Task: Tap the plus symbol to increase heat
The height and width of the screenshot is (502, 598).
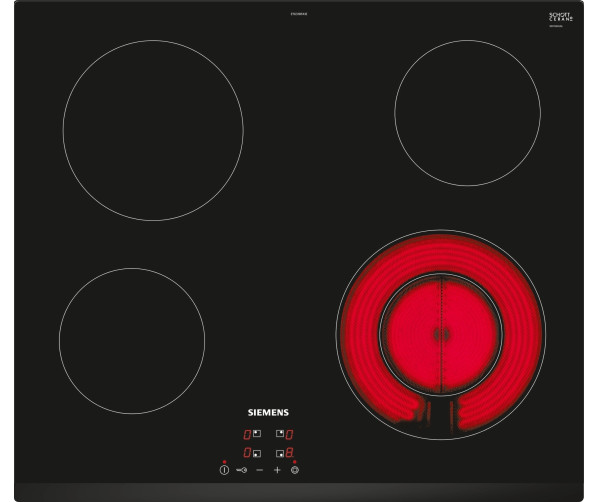Action: coord(277,470)
